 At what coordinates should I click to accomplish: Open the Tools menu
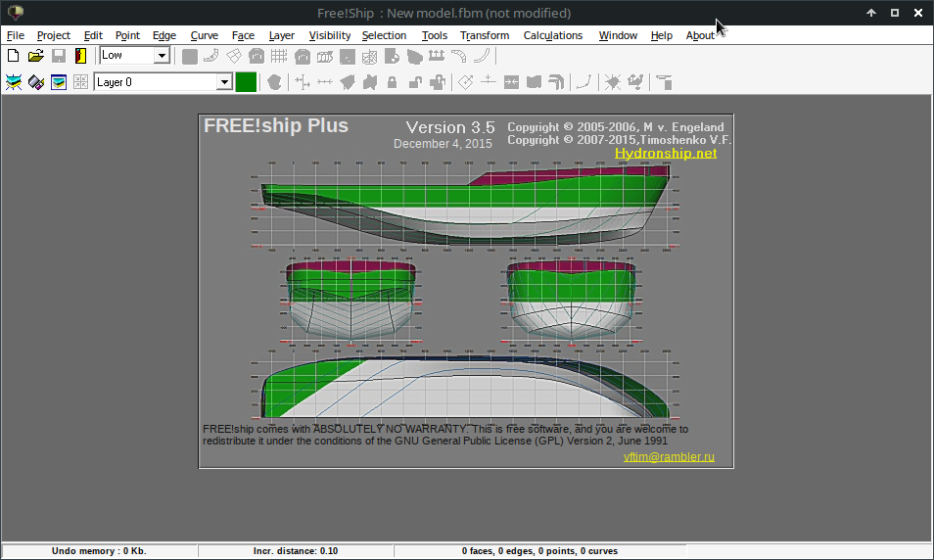click(x=435, y=35)
